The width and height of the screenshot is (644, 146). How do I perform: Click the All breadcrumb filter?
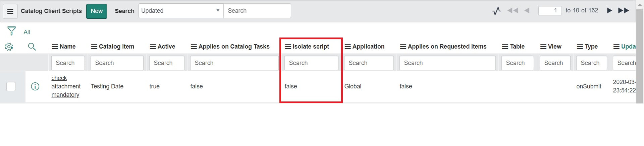pyautogui.click(x=27, y=32)
